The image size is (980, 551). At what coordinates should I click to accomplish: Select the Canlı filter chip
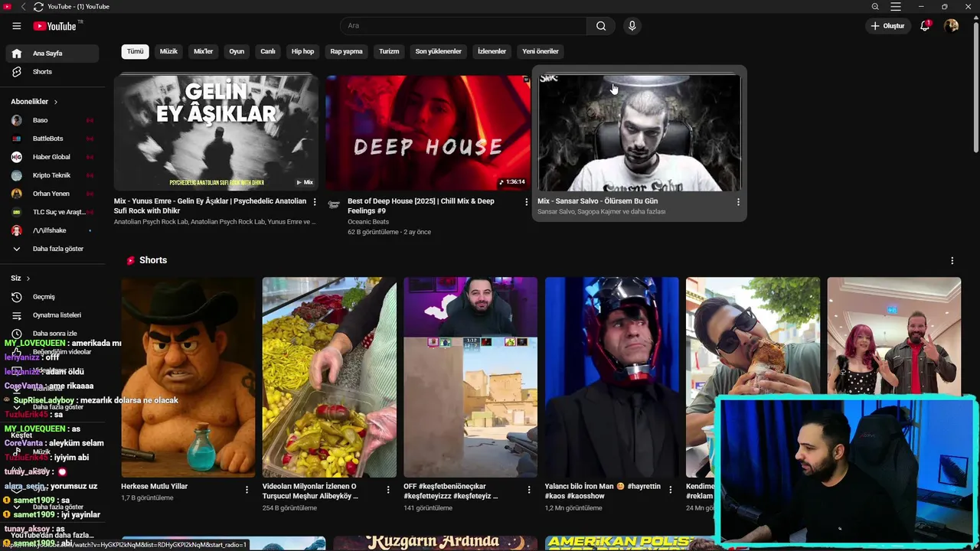pyautogui.click(x=268, y=51)
